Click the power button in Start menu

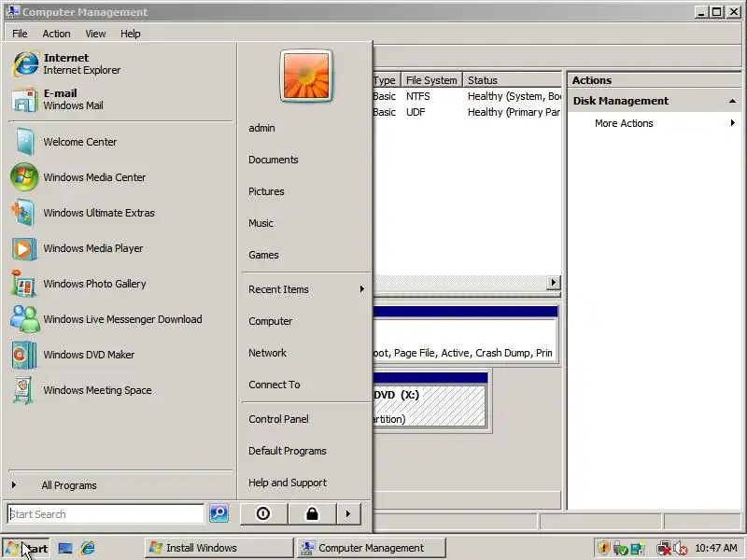[263, 514]
